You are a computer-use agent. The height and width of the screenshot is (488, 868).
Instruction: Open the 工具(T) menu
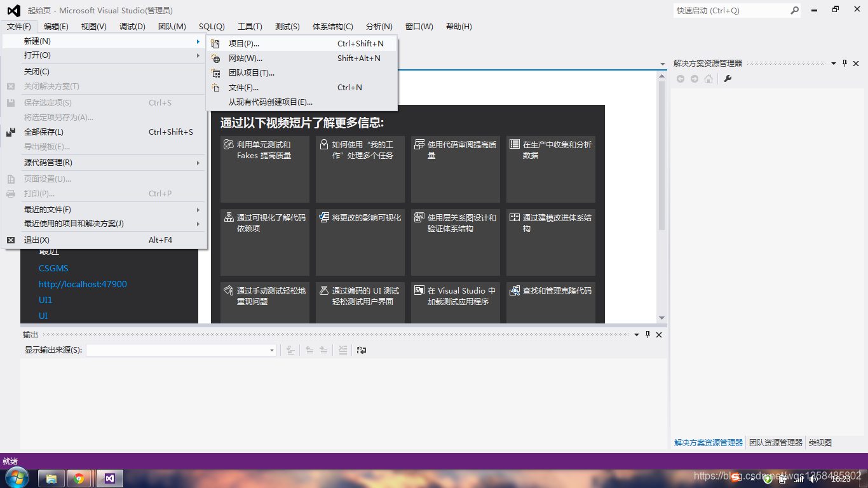(x=250, y=26)
